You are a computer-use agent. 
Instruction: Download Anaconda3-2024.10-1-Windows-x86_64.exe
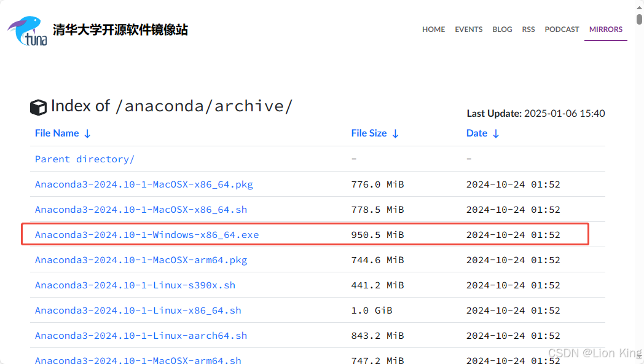click(147, 235)
